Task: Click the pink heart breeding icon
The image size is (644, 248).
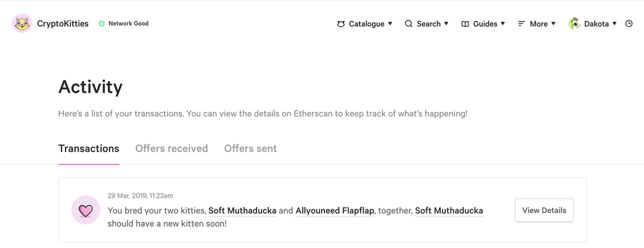Action: pos(86,210)
